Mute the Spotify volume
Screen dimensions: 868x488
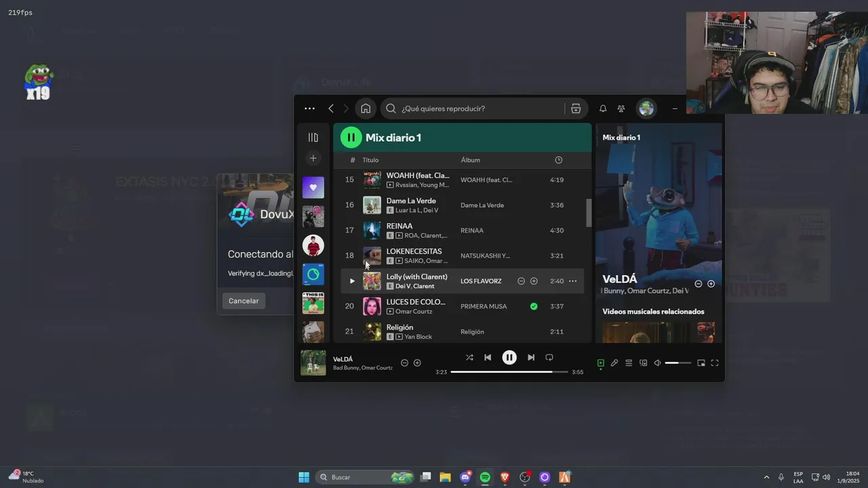tap(657, 363)
